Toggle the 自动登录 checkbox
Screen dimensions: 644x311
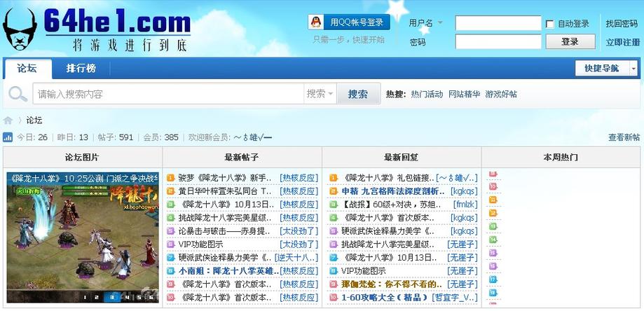coord(550,24)
